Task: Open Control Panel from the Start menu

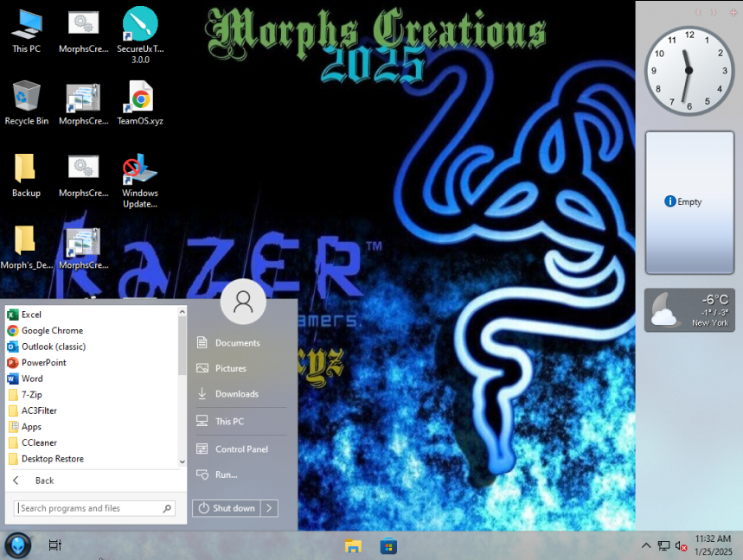Action: click(241, 449)
